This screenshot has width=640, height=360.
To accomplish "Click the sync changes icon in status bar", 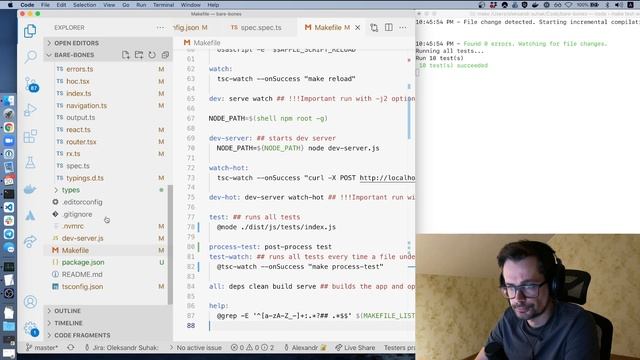I will tap(71, 348).
